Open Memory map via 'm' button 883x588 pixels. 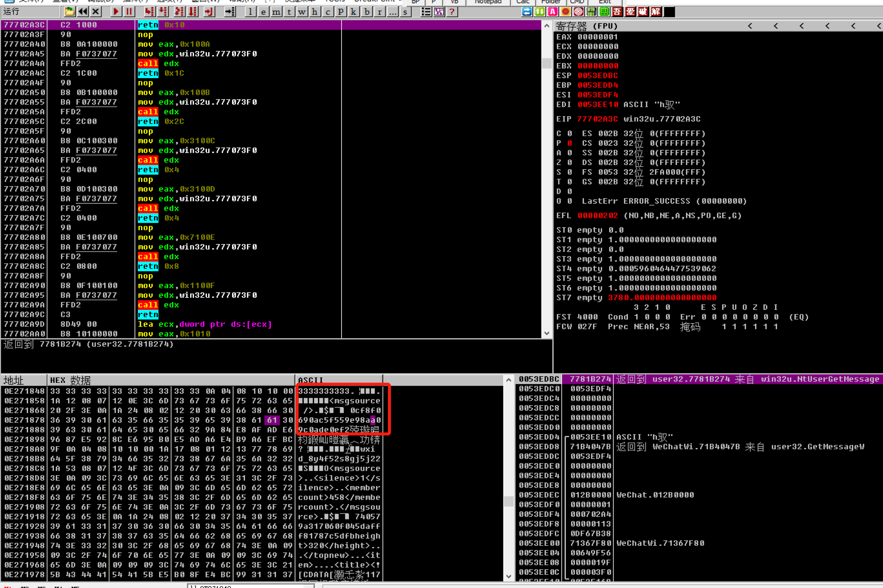pyautogui.click(x=276, y=12)
